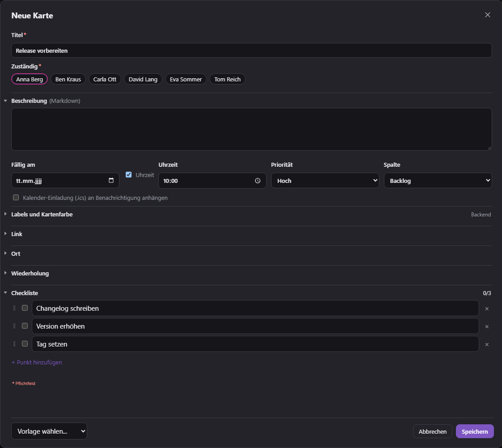Click the Abbrechen button

[x=433, y=431]
